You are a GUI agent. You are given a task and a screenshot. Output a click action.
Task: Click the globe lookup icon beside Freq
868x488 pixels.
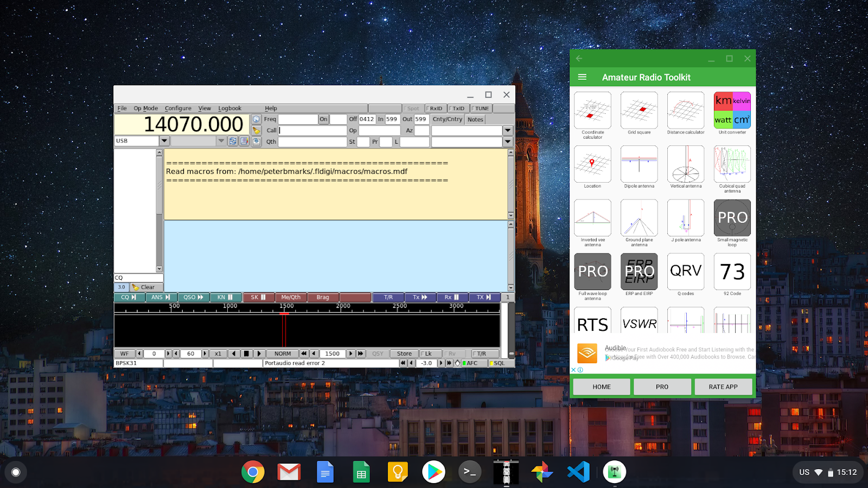(x=256, y=119)
